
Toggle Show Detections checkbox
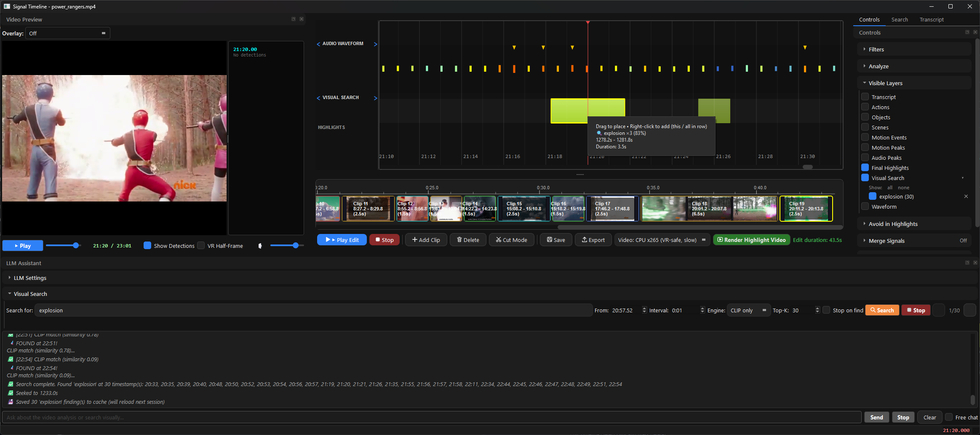coord(147,245)
